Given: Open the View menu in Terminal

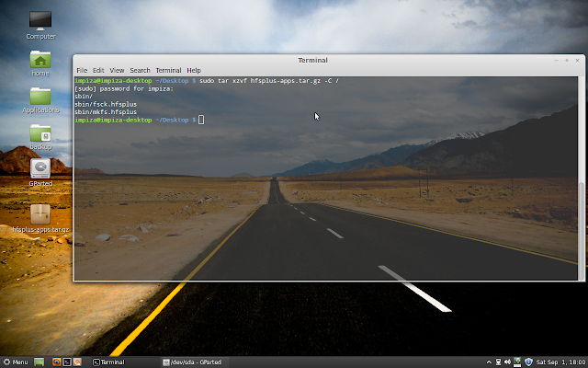Looking at the screenshot, I should pyautogui.click(x=117, y=70).
